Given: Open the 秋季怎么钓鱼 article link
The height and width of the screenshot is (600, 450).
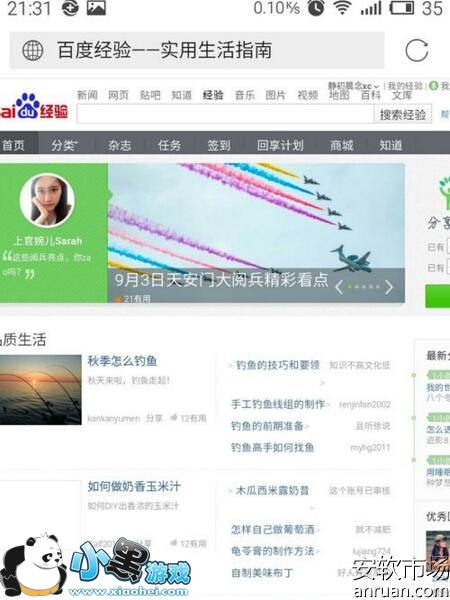Looking at the screenshot, I should [x=122, y=360].
